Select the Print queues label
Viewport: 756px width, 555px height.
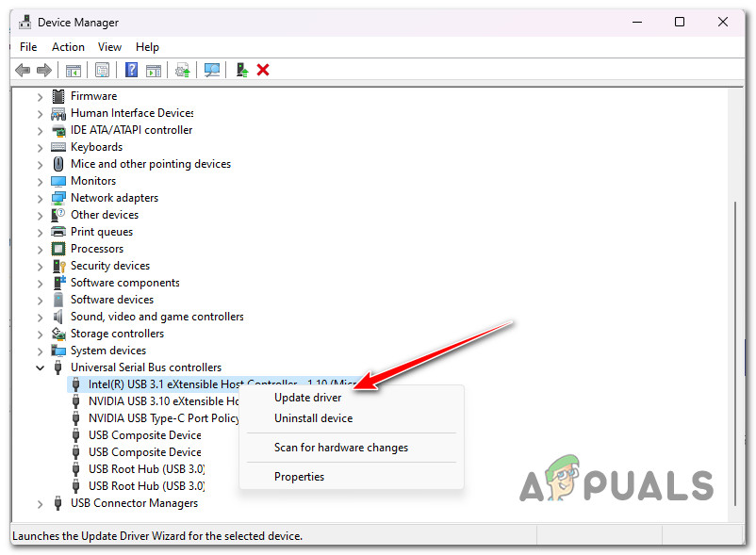[101, 232]
